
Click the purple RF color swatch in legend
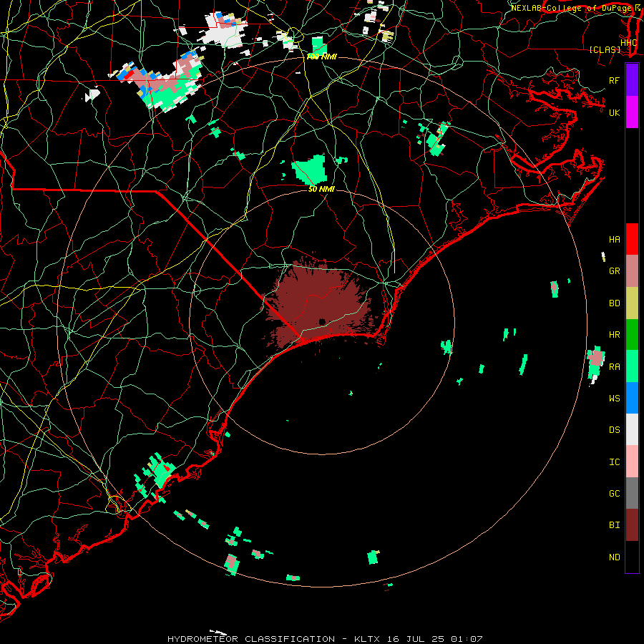coord(632,80)
